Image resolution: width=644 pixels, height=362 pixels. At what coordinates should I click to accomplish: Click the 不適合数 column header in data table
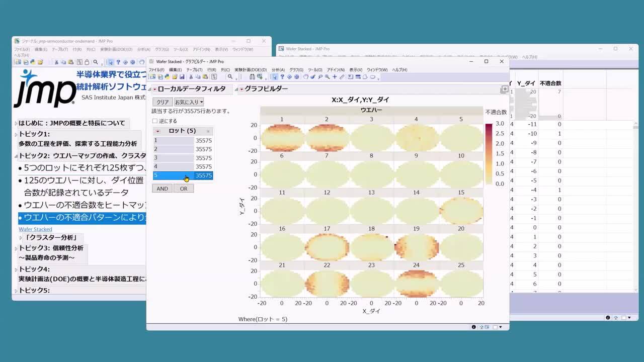click(x=550, y=83)
